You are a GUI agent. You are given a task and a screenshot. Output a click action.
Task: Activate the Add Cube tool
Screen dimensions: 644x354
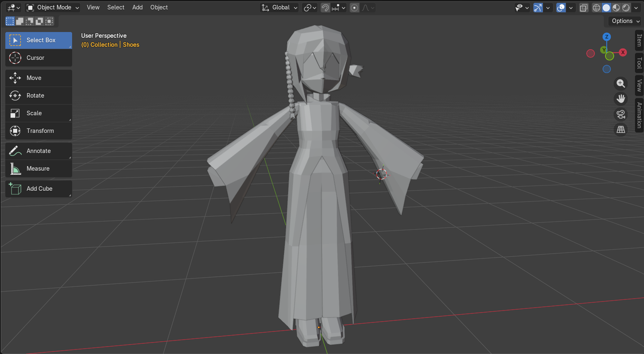(39, 189)
